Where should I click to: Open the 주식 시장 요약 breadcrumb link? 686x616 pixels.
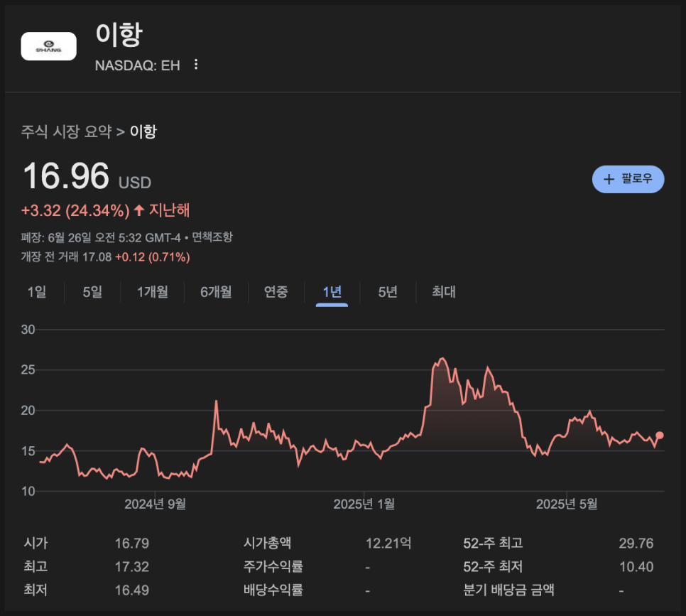click(x=67, y=131)
